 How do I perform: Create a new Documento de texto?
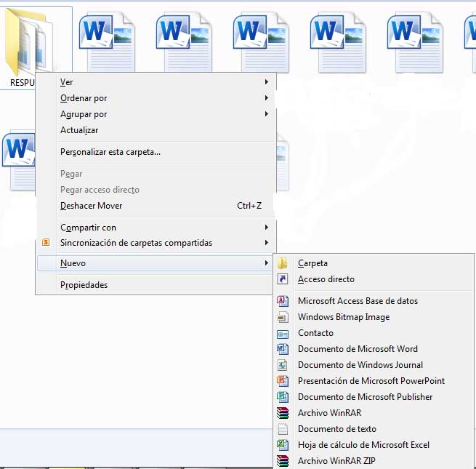click(374, 429)
